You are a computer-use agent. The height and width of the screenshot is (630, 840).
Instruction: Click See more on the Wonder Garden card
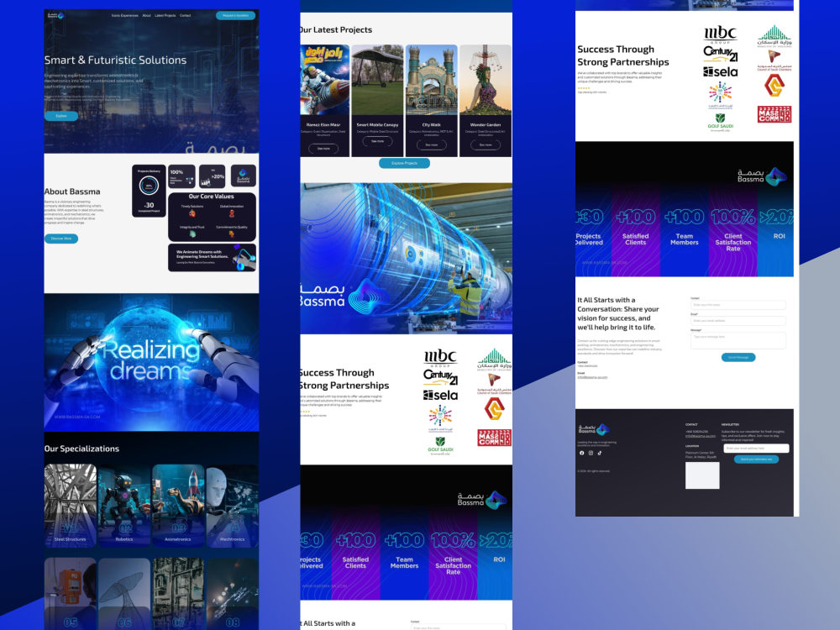pos(486,144)
